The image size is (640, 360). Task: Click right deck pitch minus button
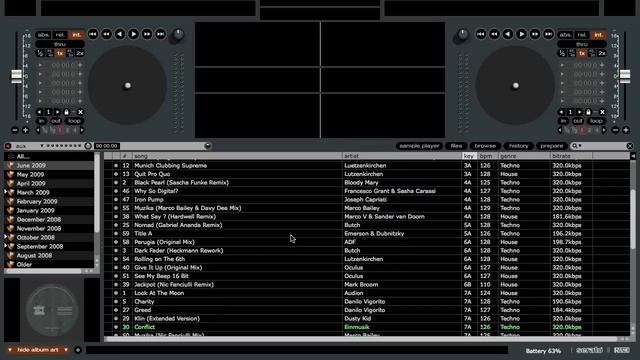[x=615, y=130]
